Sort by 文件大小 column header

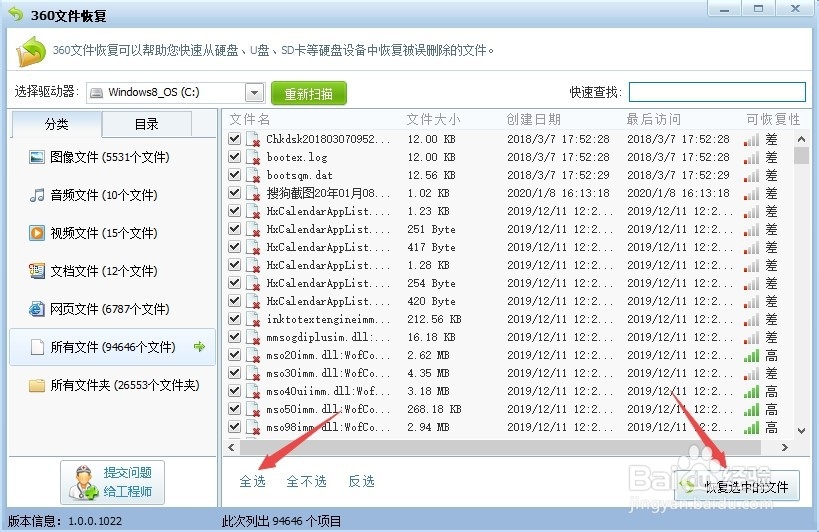[434, 120]
